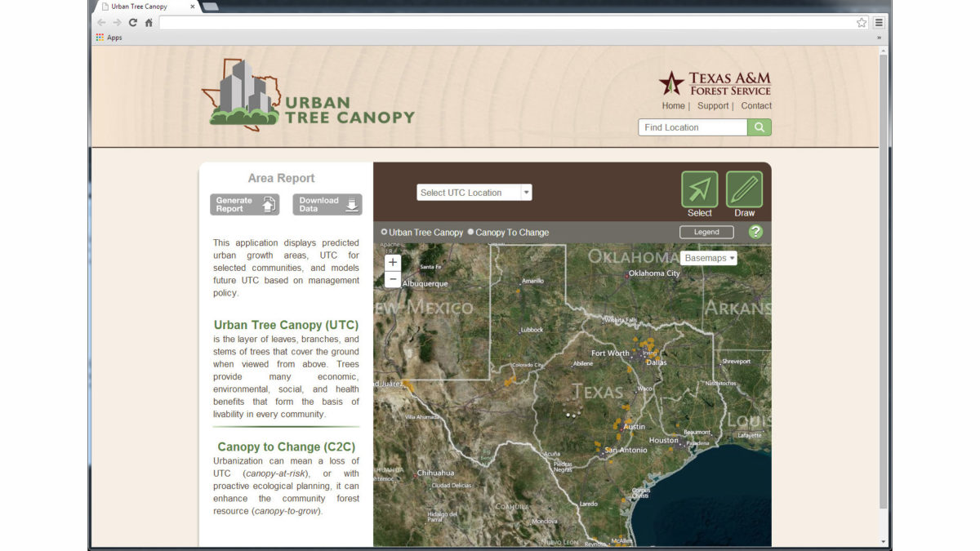Viewport: 980px width, 551px height.
Task: Follow the Contact link
Action: (755, 105)
